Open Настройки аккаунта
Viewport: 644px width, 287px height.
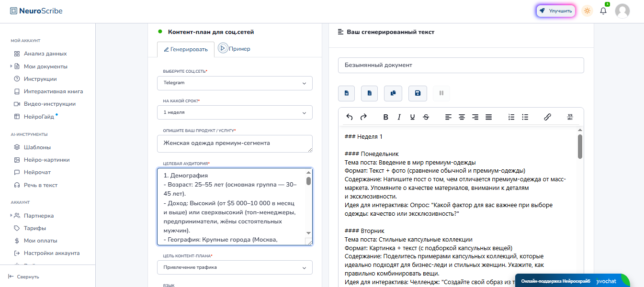coord(52,253)
